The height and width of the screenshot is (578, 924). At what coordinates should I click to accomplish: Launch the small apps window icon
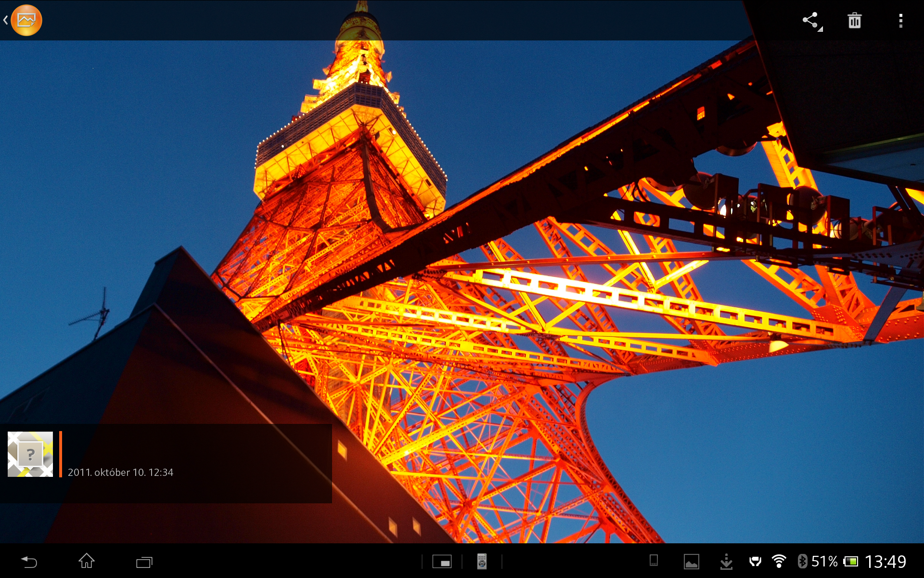[442, 562]
